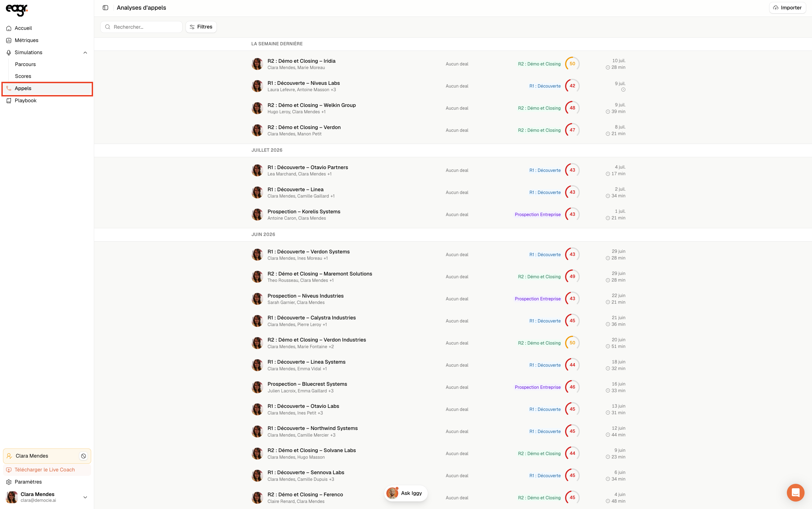The image size is (812, 509).
Task: Select Appels in the sidebar
Action: [47, 88]
